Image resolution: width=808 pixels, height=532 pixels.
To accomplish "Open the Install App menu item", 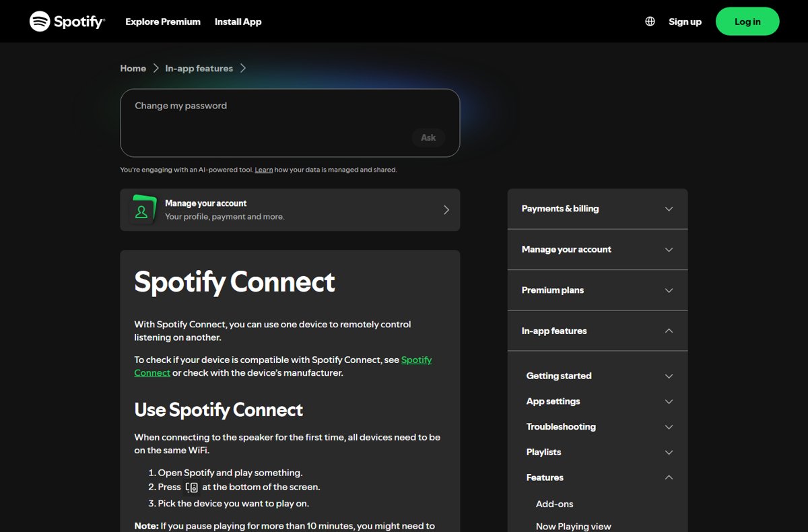I will [x=238, y=22].
